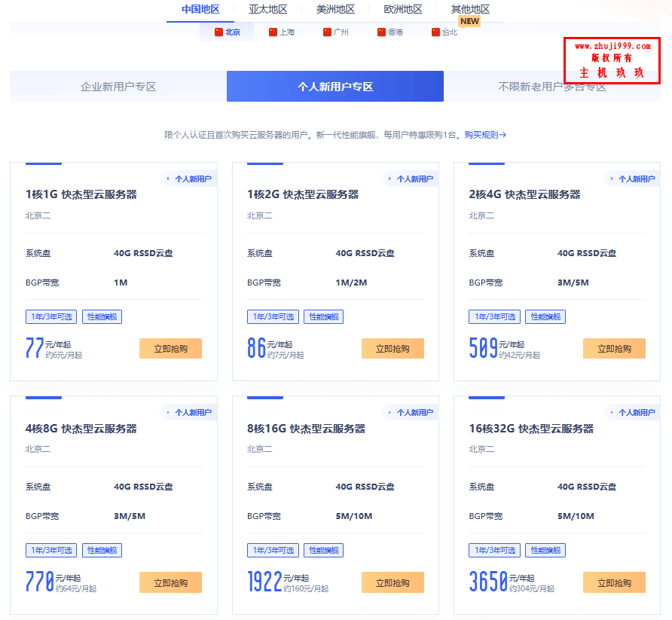Click 立即抢购 for 2核4G server
This screenshot has width=672, height=620.
614,349
